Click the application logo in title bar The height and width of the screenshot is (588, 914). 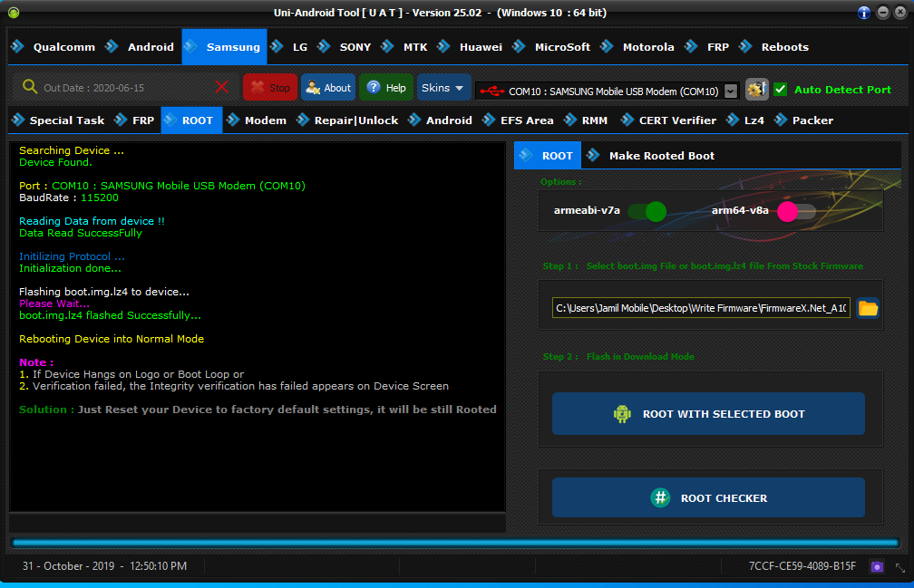point(14,12)
